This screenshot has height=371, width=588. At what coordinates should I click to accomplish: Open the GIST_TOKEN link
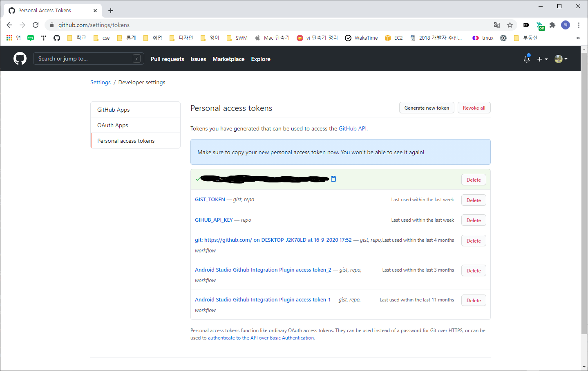210,200
